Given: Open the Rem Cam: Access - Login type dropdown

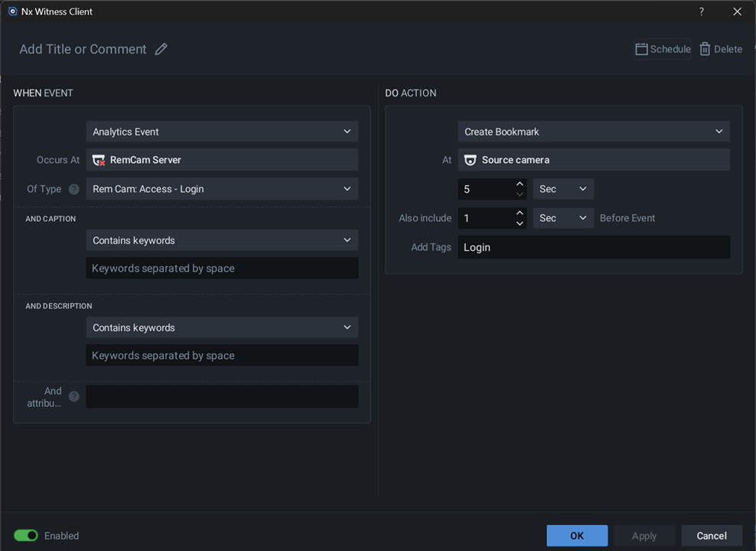Looking at the screenshot, I should click(222, 189).
